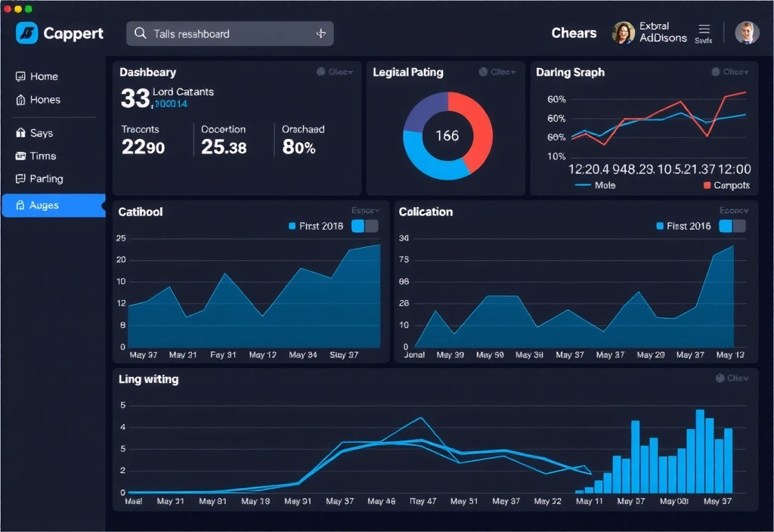Click the red Canpots legend swatch

click(707, 185)
